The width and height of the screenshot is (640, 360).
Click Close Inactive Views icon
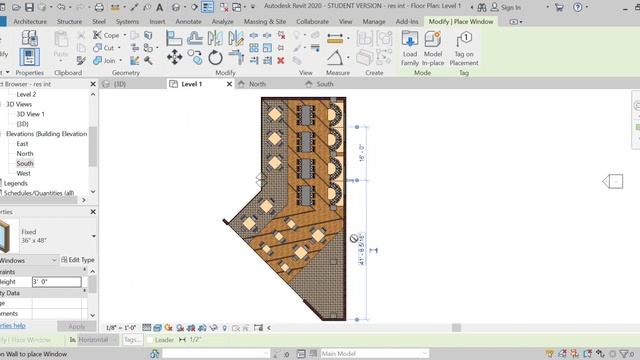pos(224,7)
